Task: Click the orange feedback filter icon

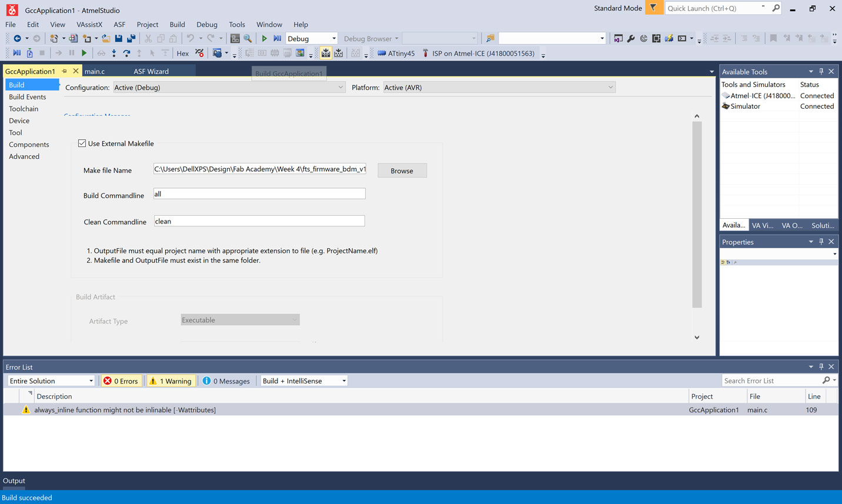Action: [653, 8]
